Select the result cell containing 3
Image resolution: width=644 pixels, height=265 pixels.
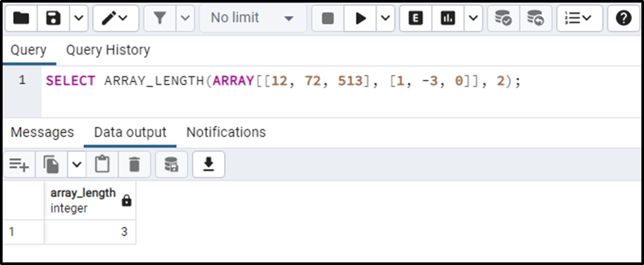coord(90,232)
